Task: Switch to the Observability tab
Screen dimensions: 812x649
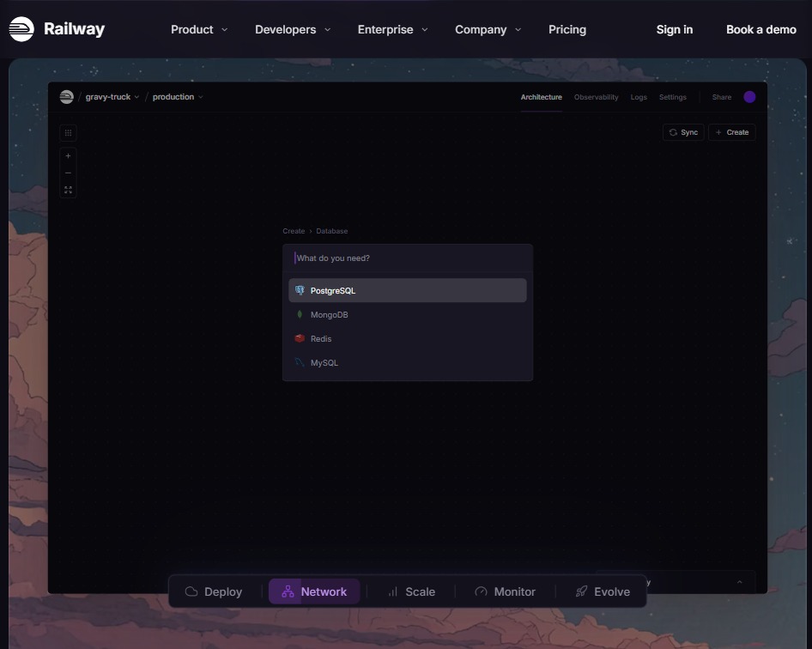Action: [x=596, y=97]
